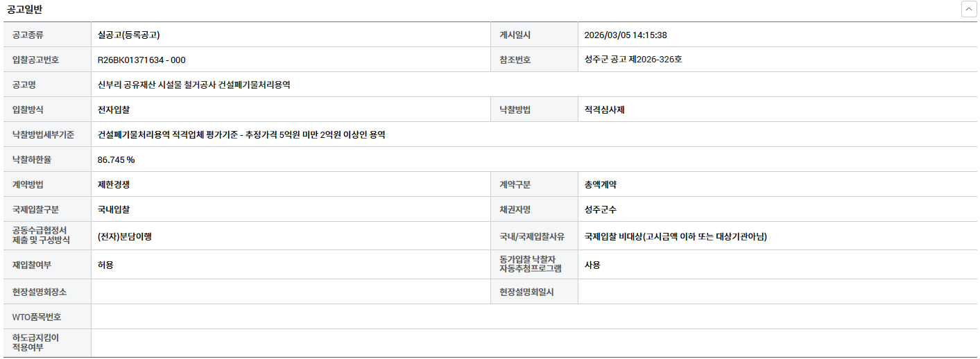980x359 pixels.
Task: Click the 총액계약 contract type value
Action: (x=601, y=184)
